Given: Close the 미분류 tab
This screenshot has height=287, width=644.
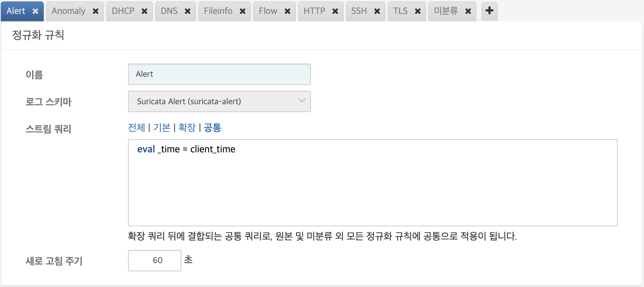Looking at the screenshot, I should coord(468,11).
